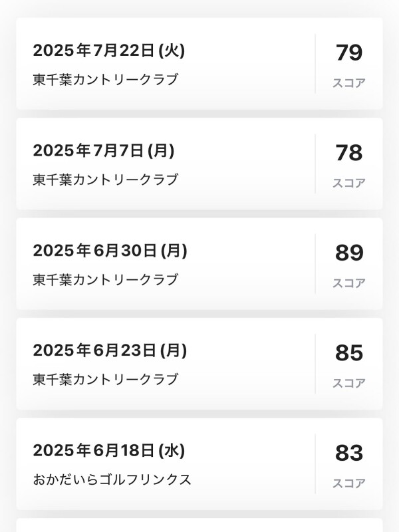Tap the score 89
Screen dimensions: 399x532
(349, 253)
